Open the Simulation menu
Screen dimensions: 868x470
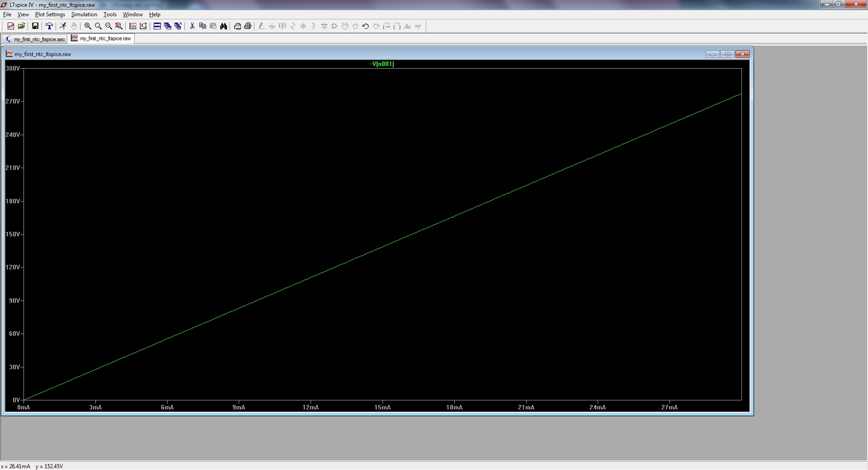pos(84,14)
